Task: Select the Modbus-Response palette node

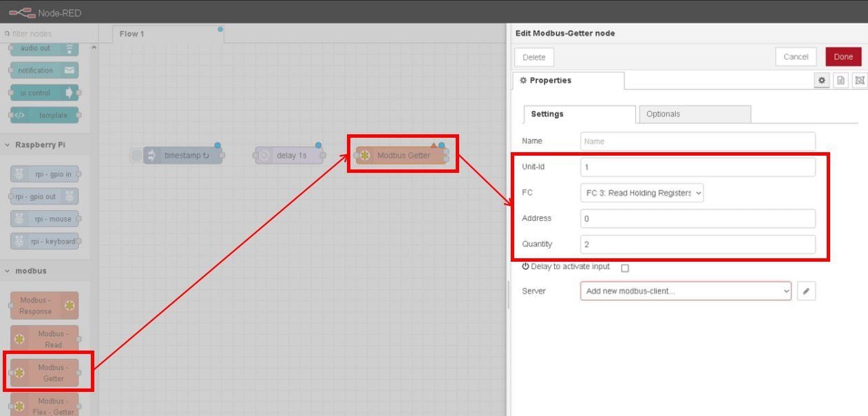Action: pyautogui.click(x=45, y=306)
